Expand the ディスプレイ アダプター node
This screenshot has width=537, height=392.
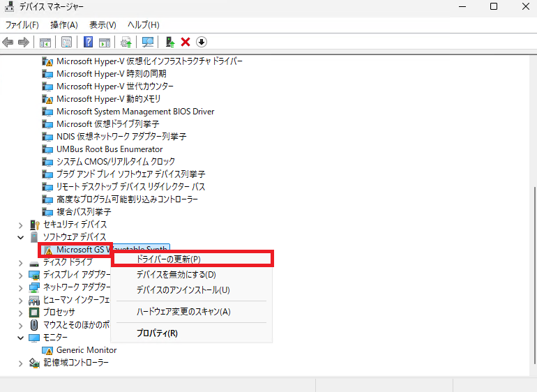pyautogui.click(x=20, y=276)
